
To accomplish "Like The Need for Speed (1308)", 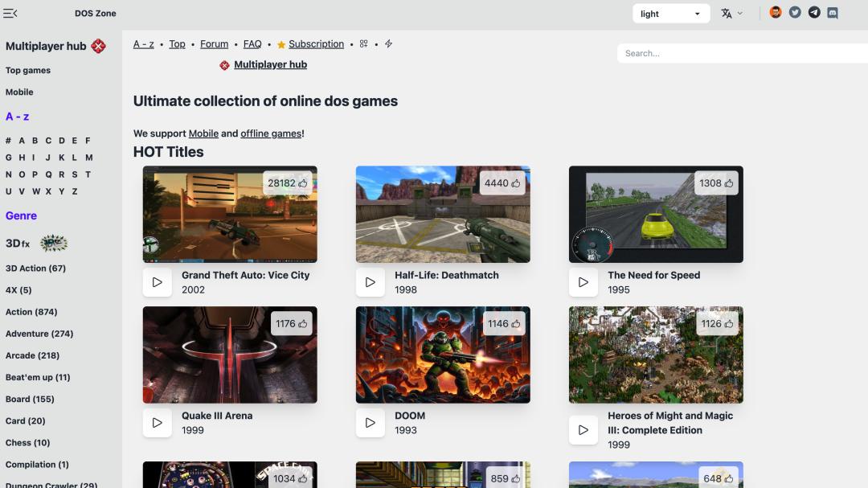I will coord(716,183).
